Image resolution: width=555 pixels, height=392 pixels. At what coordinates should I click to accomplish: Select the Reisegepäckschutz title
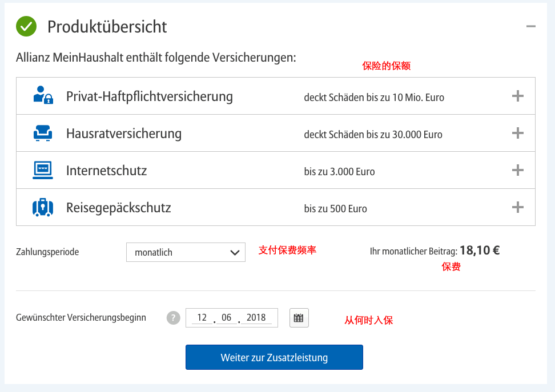[119, 208]
